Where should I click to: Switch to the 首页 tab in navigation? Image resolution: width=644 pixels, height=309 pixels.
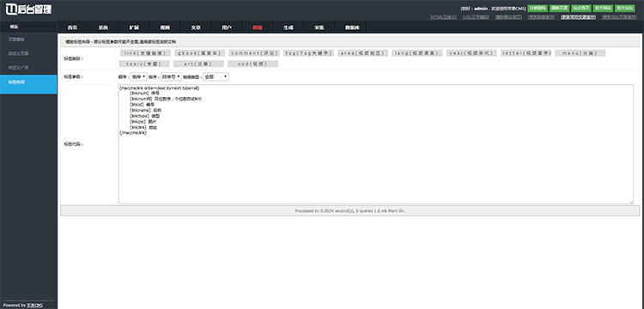tap(73, 27)
